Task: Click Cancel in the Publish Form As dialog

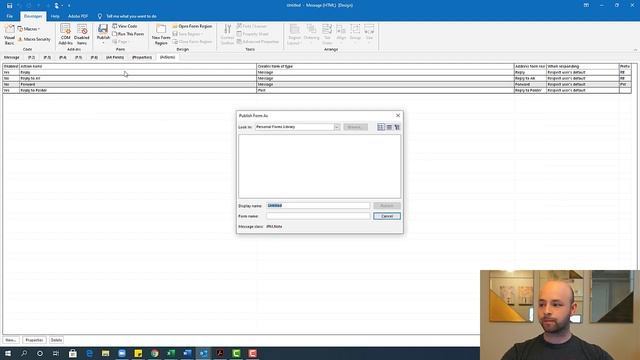Action: click(387, 216)
